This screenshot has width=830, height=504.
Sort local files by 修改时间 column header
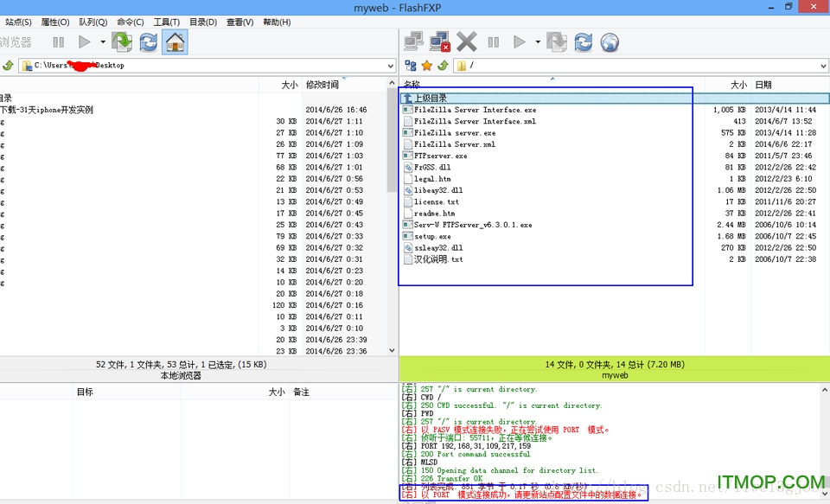(322, 85)
